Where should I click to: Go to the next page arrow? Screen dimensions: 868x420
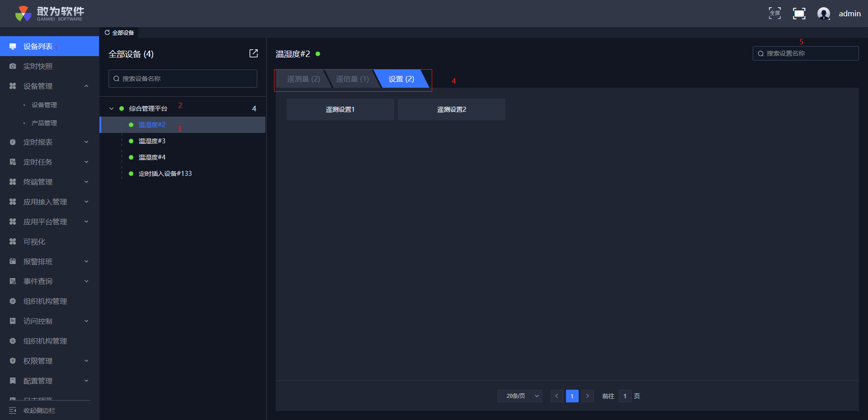(x=588, y=396)
